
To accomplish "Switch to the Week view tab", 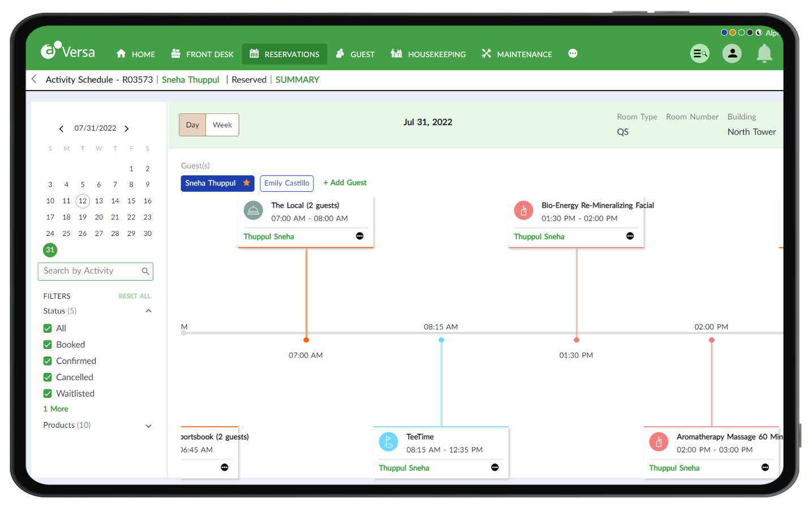I will pyautogui.click(x=222, y=125).
